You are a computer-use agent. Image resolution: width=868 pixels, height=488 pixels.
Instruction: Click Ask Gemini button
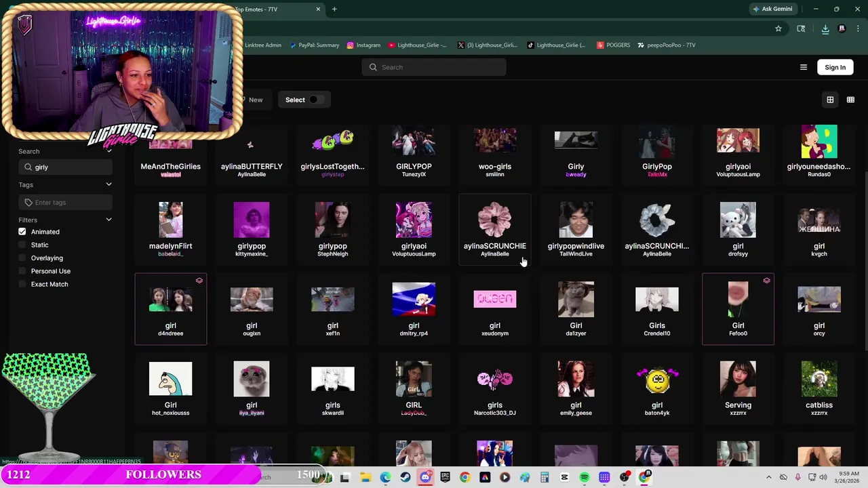coord(772,9)
